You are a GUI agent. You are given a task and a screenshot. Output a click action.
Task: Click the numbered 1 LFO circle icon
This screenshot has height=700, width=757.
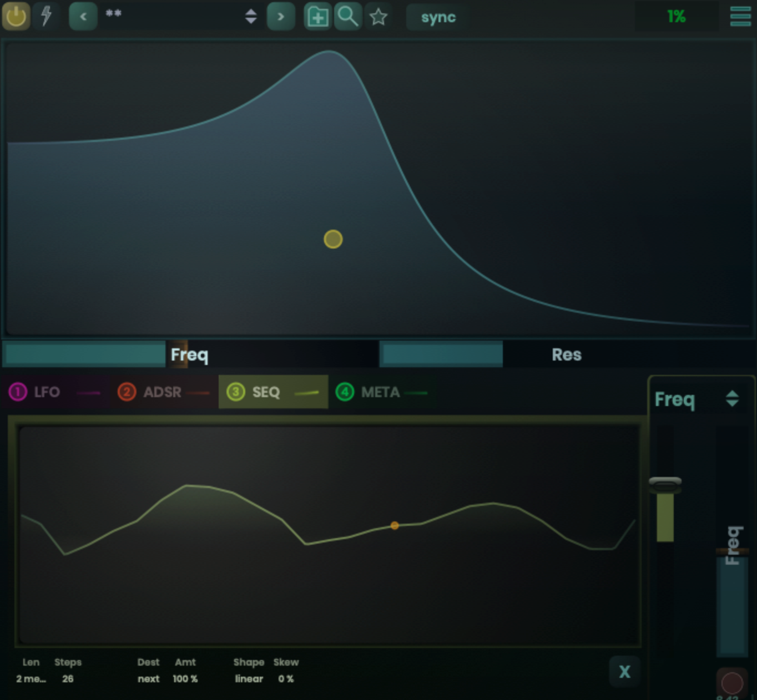pyautogui.click(x=18, y=392)
